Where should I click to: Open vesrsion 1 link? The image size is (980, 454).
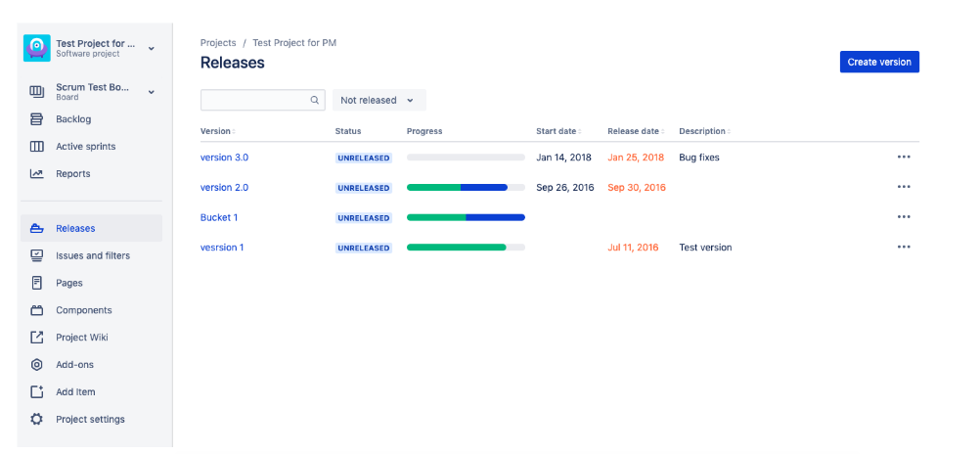tap(222, 248)
